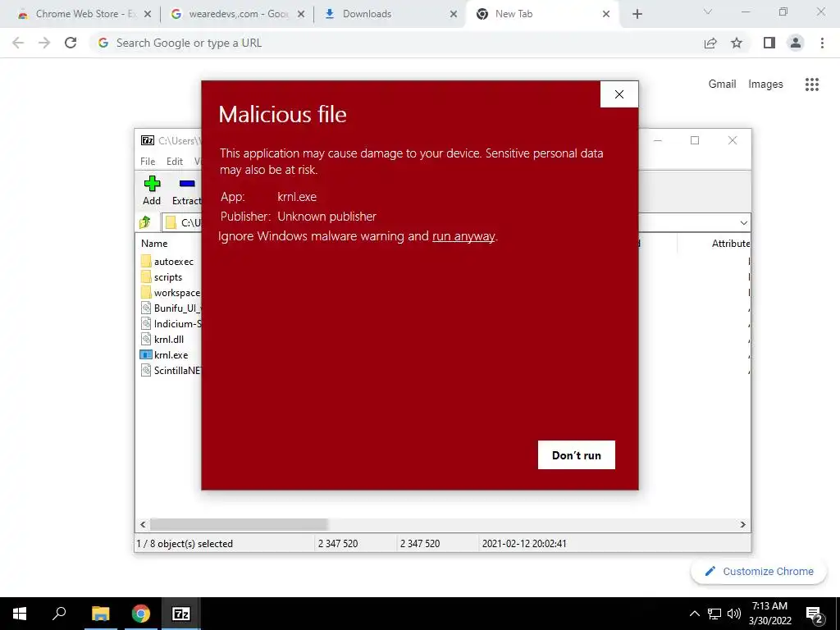Click the 7-Zip horizontal scrollbar thumb
The height and width of the screenshot is (630, 840).
(239, 524)
